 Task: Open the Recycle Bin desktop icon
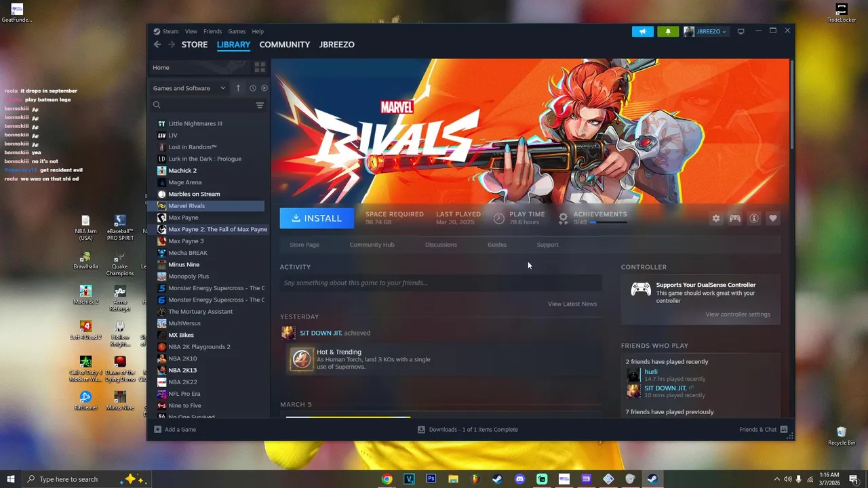[842, 436]
